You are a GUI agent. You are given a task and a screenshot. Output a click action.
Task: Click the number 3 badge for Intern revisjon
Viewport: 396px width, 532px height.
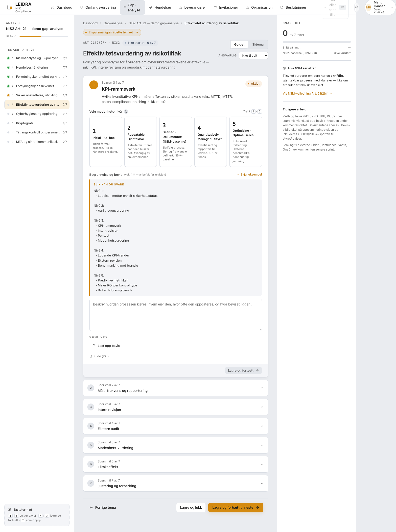click(91, 407)
